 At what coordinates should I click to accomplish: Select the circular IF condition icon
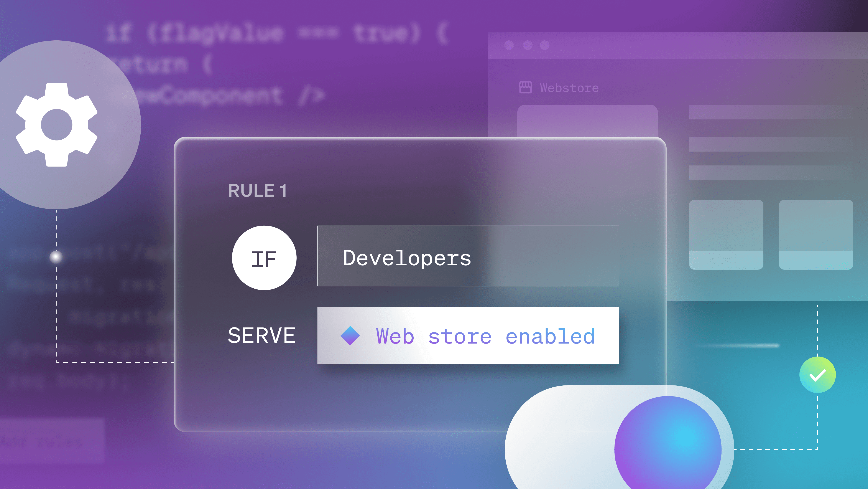[x=265, y=257]
